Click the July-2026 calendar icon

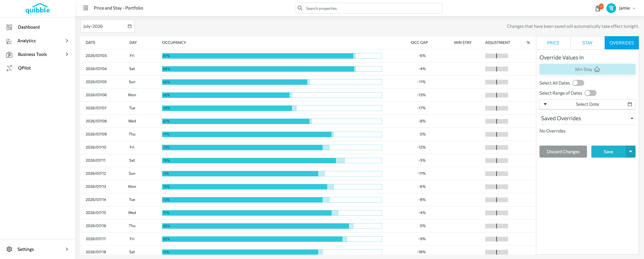129,26
